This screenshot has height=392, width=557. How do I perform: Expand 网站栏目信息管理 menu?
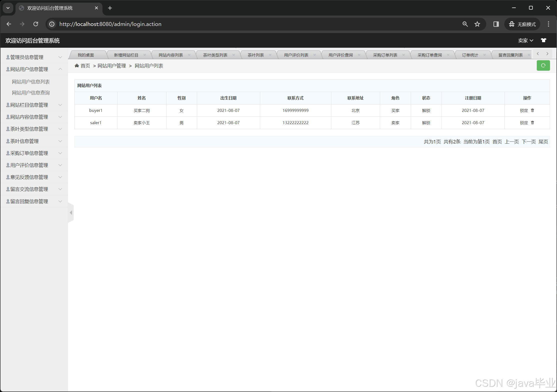coord(34,105)
